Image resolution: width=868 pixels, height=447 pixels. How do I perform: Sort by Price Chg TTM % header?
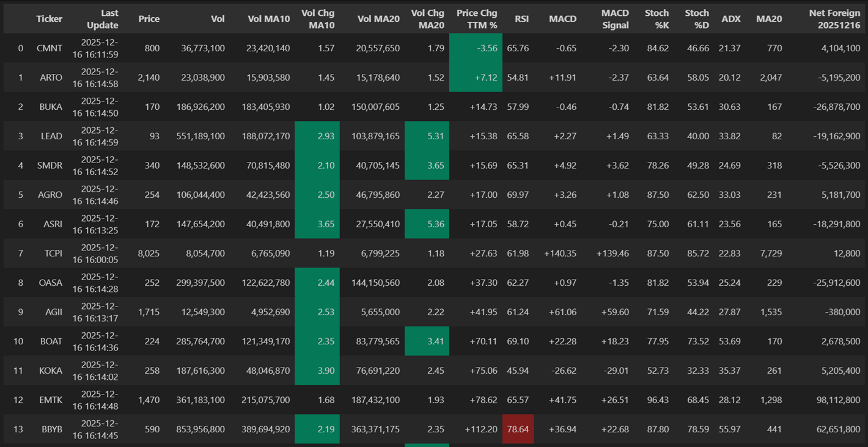(476, 19)
